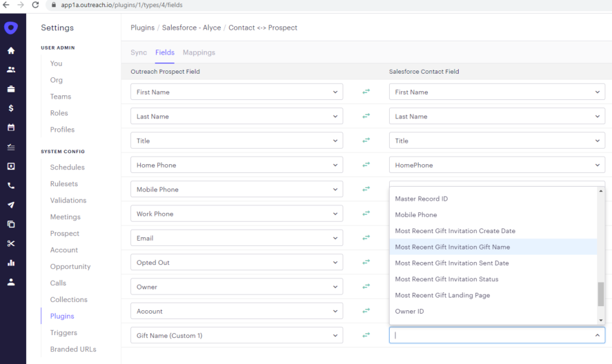This screenshot has height=364, width=612.
Task: Select Most Recent Gift Invitation Status option
Action: point(493,279)
